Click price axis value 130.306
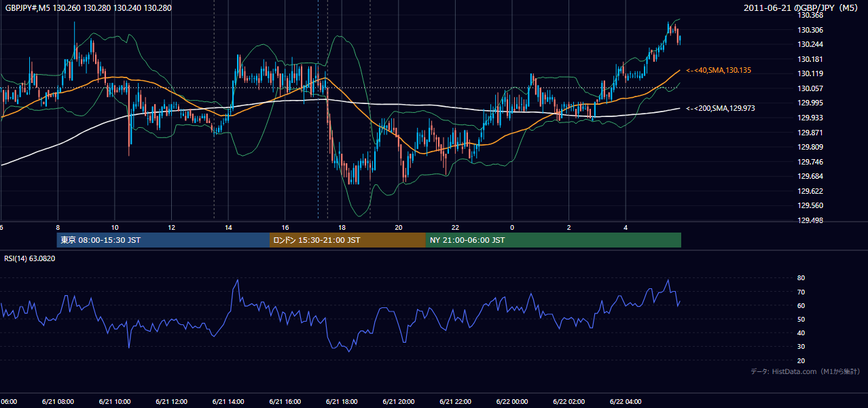Screen dimensions: 868x408 (810, 30)
